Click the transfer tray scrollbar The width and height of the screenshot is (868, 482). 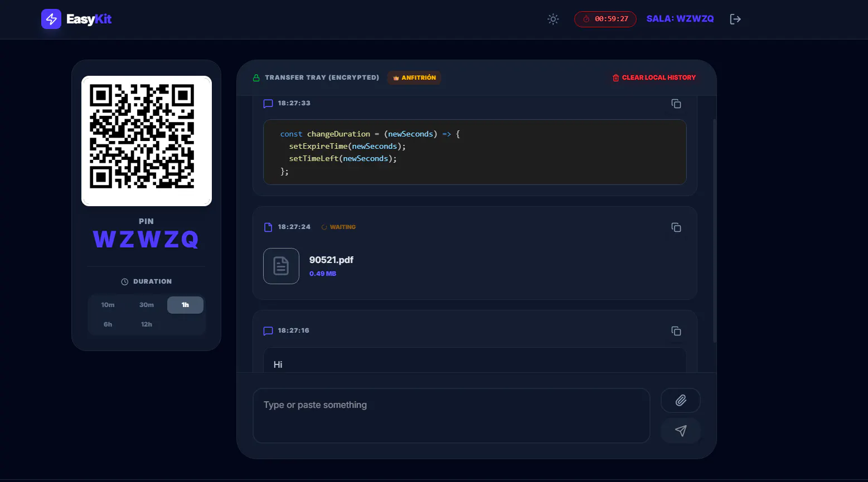coord(715,230)
